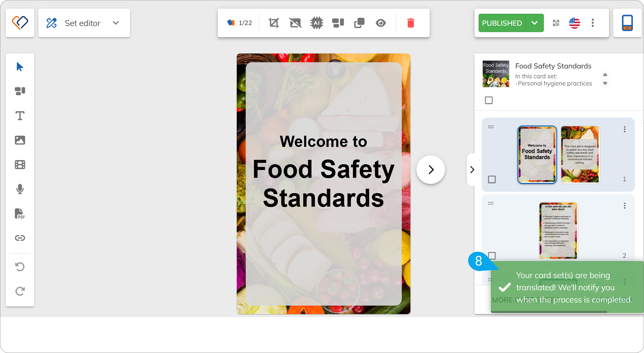
Task: Click the Food Safety Standards panel title
Action: [x=553, y=66]
